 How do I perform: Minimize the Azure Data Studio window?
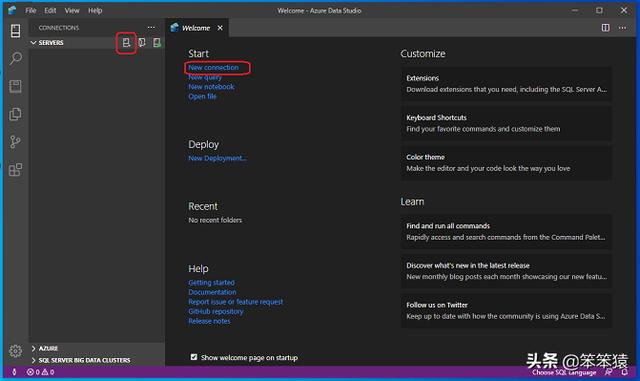point(575,11)
